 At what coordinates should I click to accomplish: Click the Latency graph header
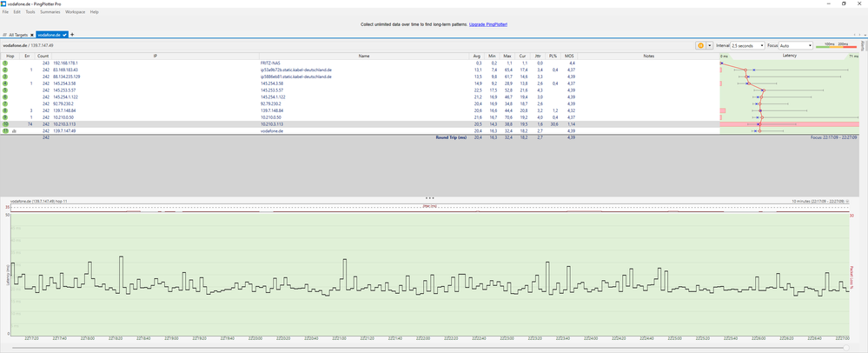[x=789, y=56]
